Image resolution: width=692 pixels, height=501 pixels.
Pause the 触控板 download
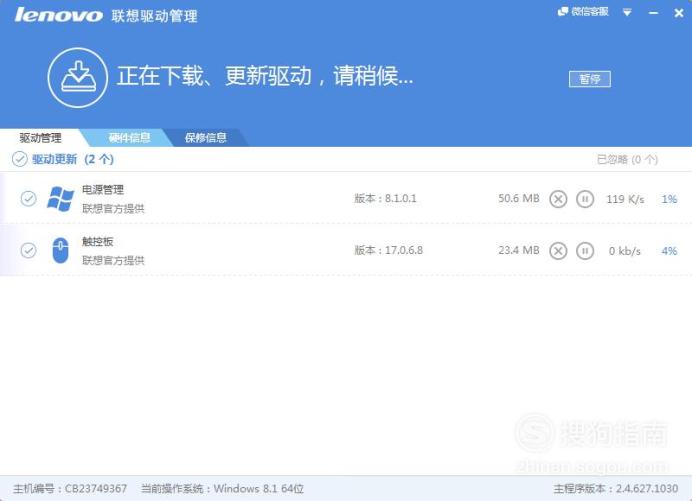point(585,251)
